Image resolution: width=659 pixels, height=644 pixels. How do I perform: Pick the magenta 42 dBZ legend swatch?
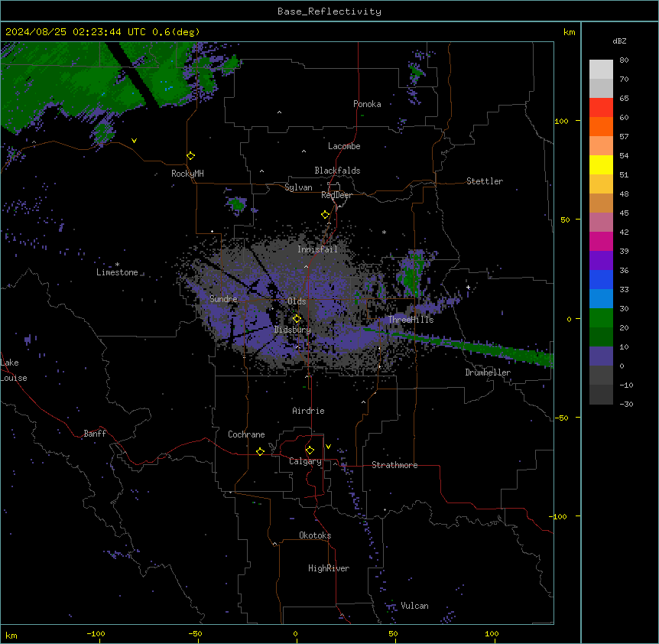tap(601, 241)
